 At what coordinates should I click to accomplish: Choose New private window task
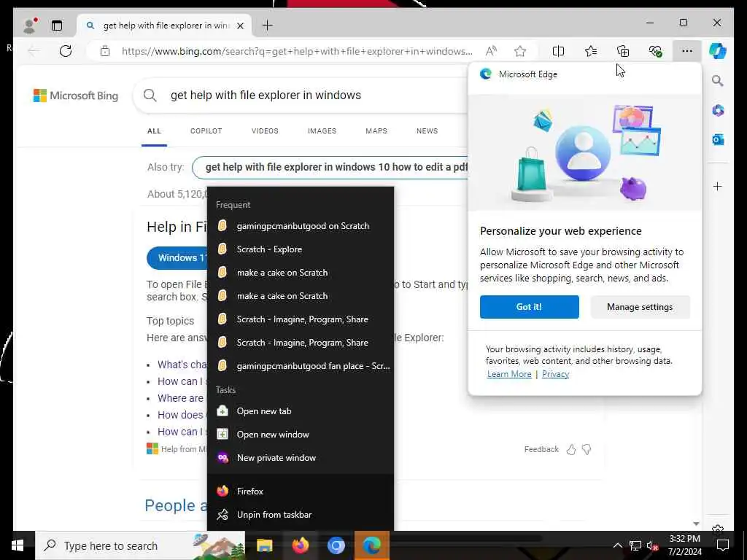pyautogui.click(x=301, y=458)
